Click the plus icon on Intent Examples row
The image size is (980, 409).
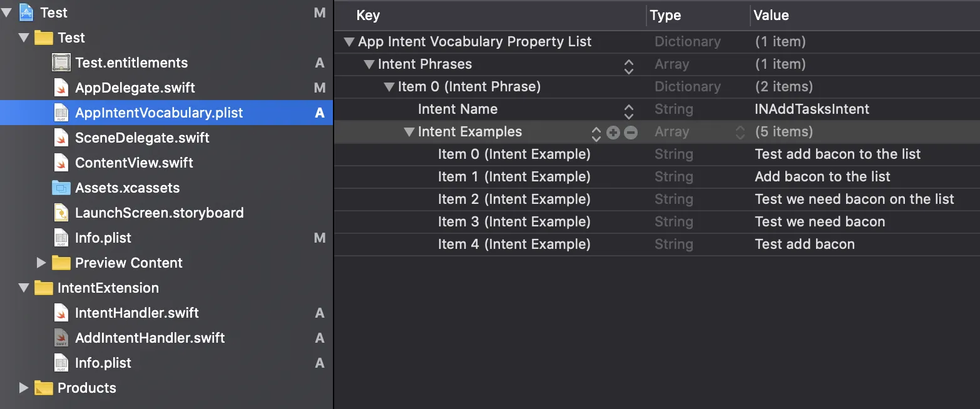pos(613,132)
